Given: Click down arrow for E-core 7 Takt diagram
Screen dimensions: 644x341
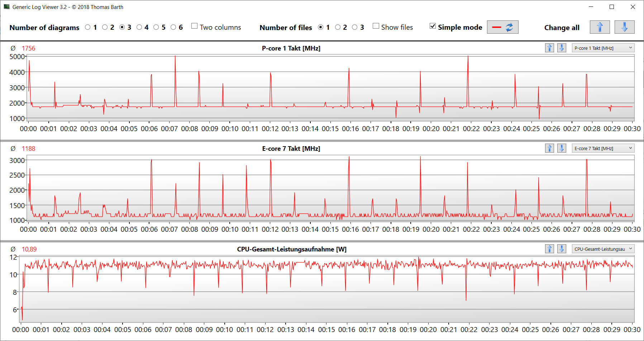Looking at the screenshot, I should [562, 148].
